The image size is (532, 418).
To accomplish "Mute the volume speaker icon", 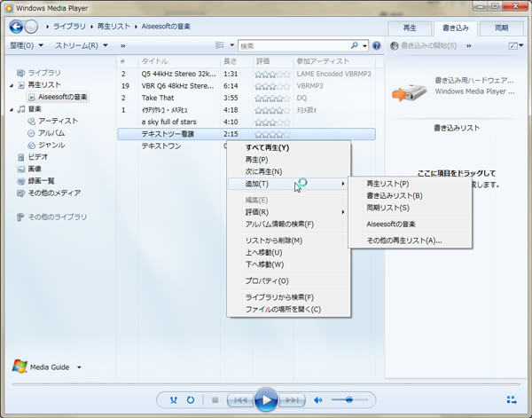I will (318, 400).
